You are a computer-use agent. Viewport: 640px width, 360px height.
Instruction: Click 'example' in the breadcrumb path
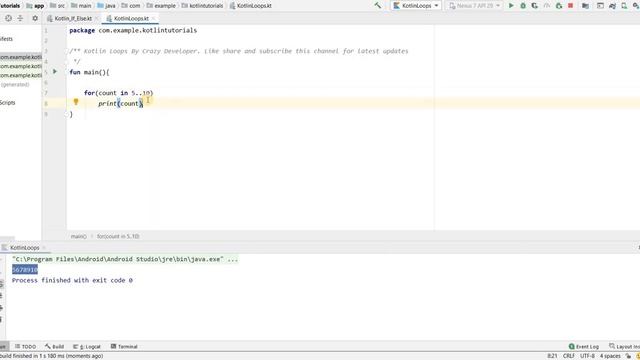pyautogui.click(x=161, y=6)
